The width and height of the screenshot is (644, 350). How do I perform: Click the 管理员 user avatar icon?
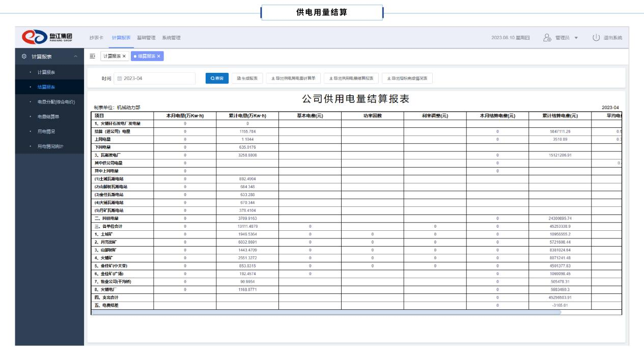coord(547,38)
